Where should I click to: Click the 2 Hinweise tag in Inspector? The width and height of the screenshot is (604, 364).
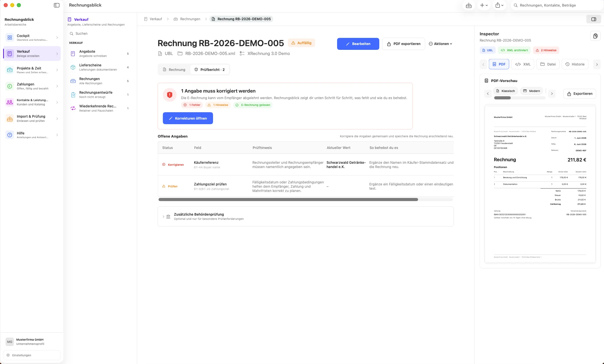pos(546,50)
